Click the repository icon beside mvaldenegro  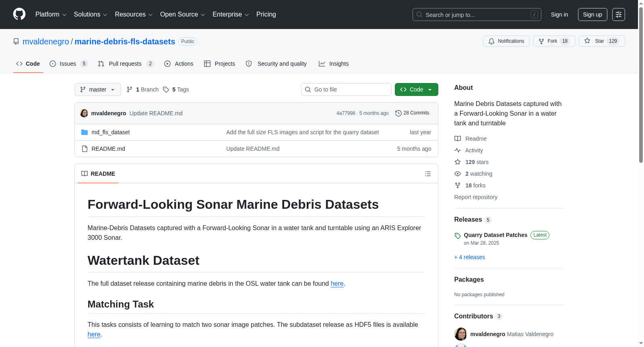[x=16, y=42]
